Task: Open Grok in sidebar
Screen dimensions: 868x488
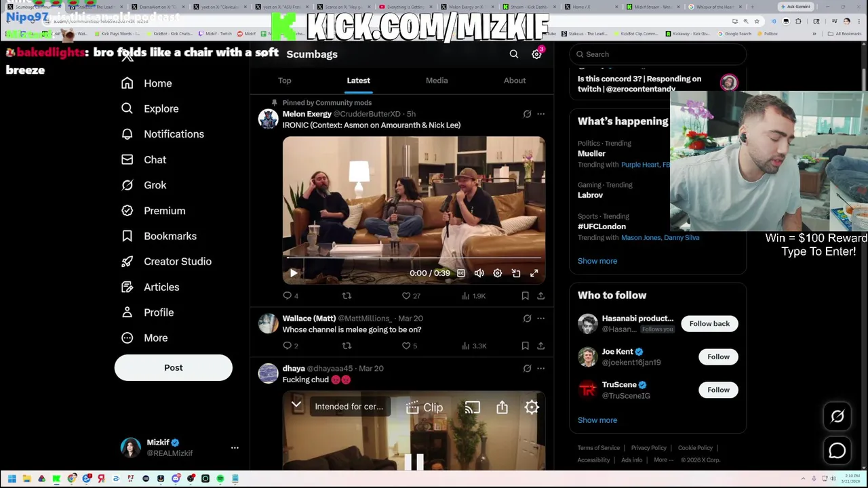Action: click(x=144, y=185)
